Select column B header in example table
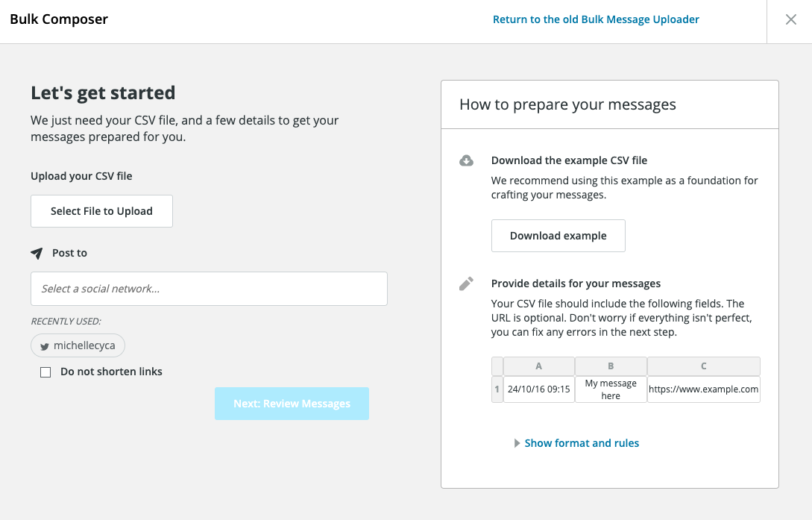The height and width of the screenshot is (520, 812). [x=611, y=366]
